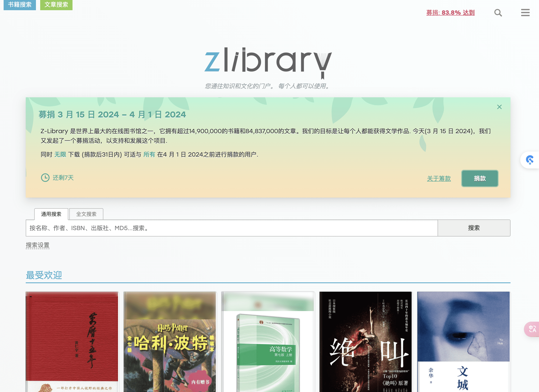Open the 文城 book cover by 余华
539x392 pixels.
click(464, 342)
